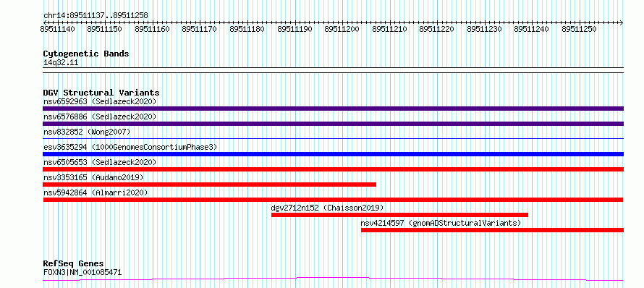
Task: Click the chr14:89511137..89511258 region label
Action: click(x=96, y=16)
